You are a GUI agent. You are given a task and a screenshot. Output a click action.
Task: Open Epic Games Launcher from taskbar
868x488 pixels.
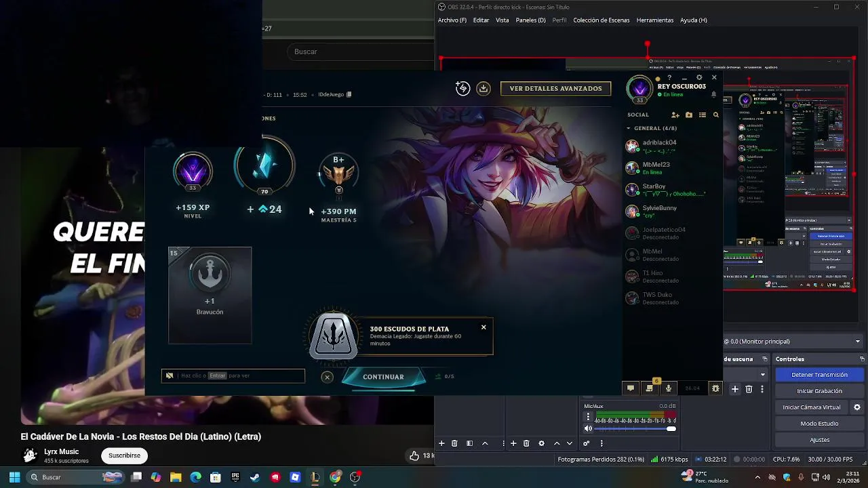click(x=235, y=477)
